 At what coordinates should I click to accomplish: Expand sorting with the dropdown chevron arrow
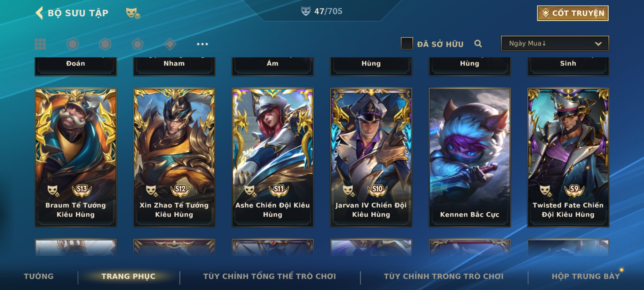point(598,44)
